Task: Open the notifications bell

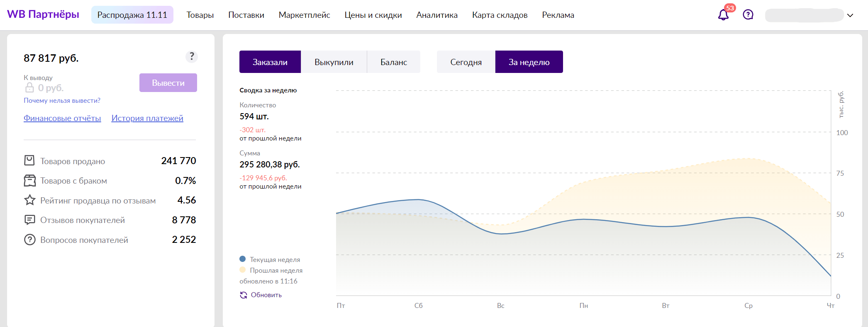Action: (x=723, y=15)
